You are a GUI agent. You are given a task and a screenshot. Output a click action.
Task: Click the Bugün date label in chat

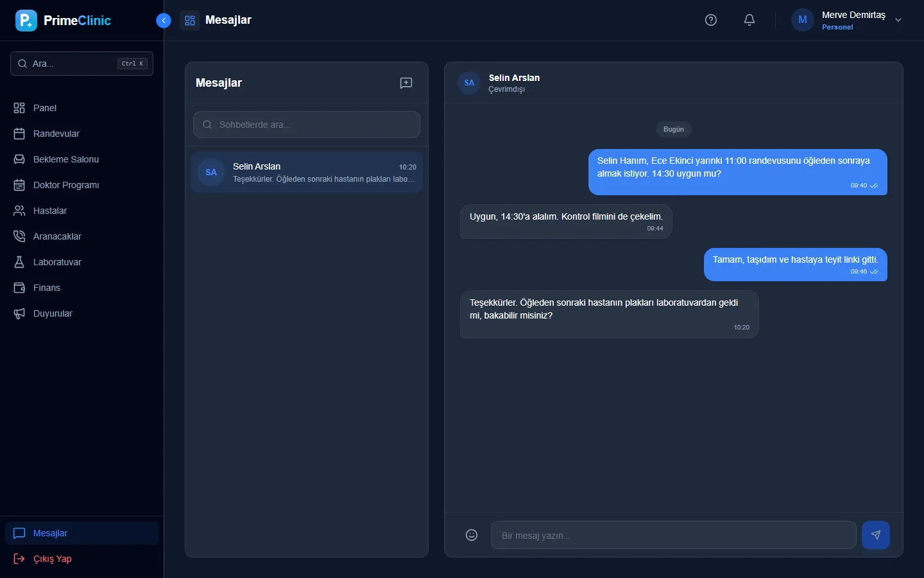click(674, 129)
